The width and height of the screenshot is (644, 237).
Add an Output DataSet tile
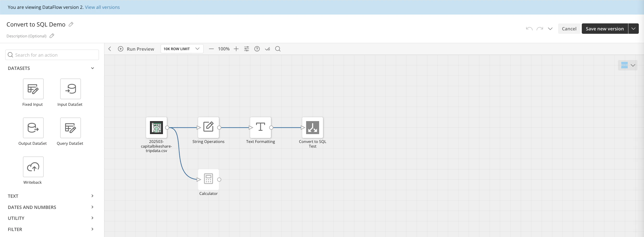click(x=33, y=128)
